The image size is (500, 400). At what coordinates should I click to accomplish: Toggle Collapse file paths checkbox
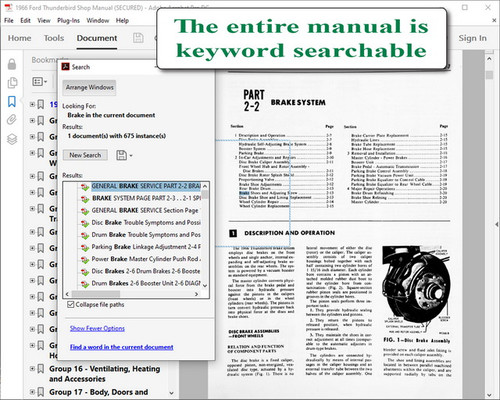pyautogui.click(x=70, y=304)
